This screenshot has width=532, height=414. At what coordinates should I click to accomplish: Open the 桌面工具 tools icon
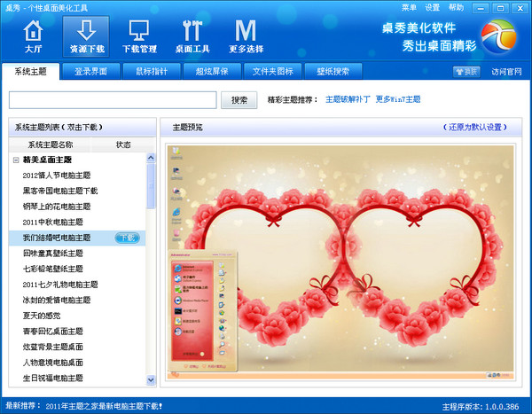click(x=192, y=36)
